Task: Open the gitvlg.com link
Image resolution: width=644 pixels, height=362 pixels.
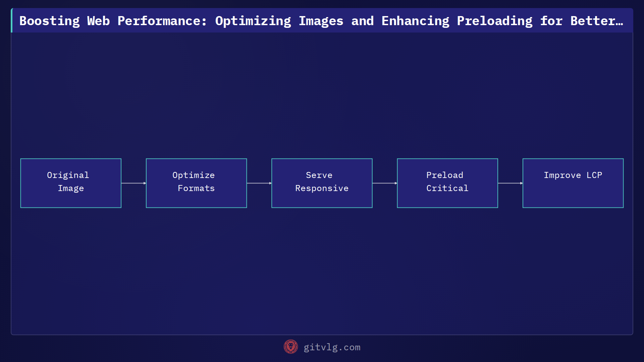Action: point(332,347)
